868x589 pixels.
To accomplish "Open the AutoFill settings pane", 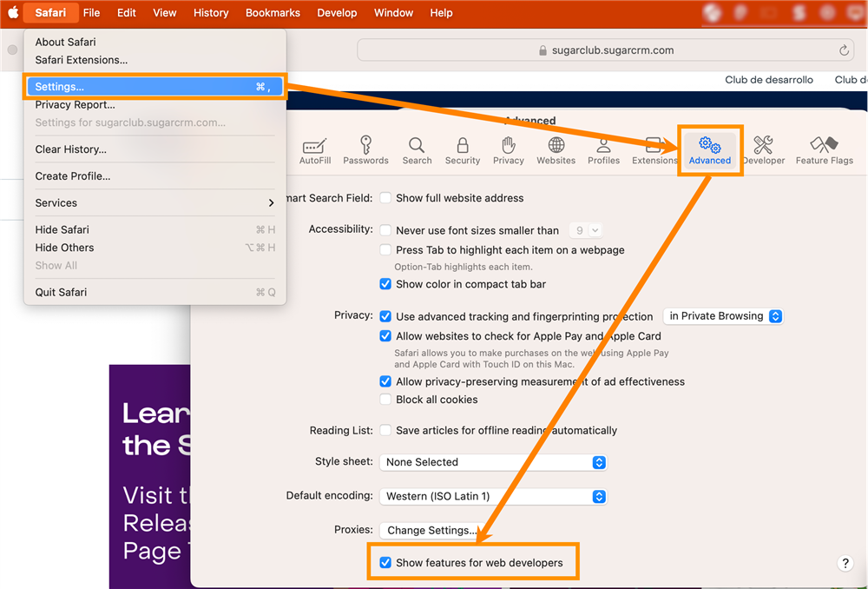I will pyautogui.click(x=314, y=150).
